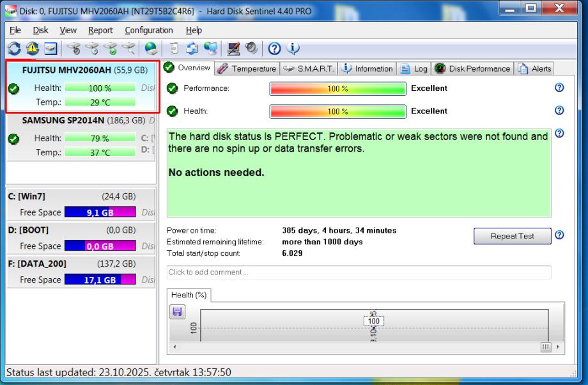This screenshot has width=588, height=385.
Task: Click the green check icon beside Health label
Action: (x=172, y=111)
